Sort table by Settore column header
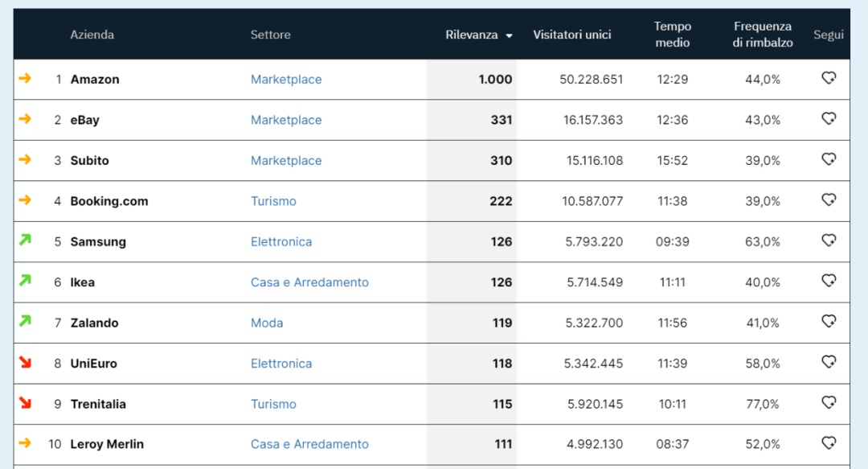The image size is (868, 469). point(270,35)
